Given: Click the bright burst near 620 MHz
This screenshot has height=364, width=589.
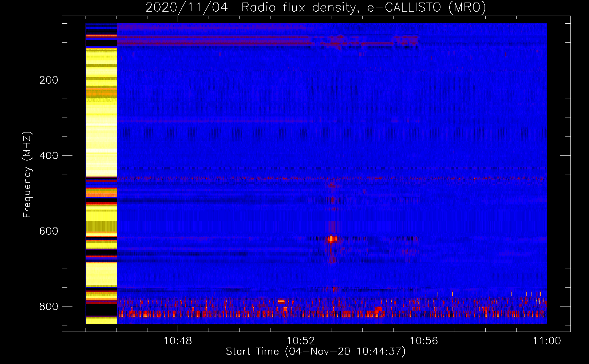Looking at the screenshot, I should click(x=332, y=239).
